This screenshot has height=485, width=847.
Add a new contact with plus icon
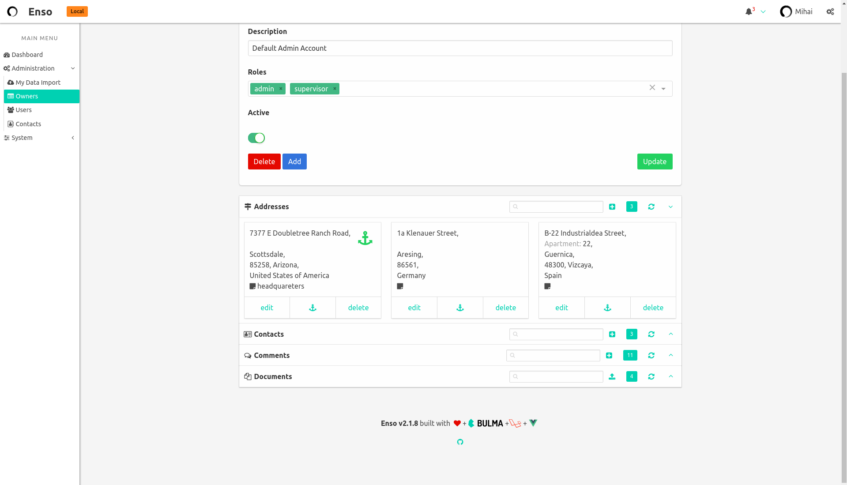pyautogui.click(x=612, y=334)
